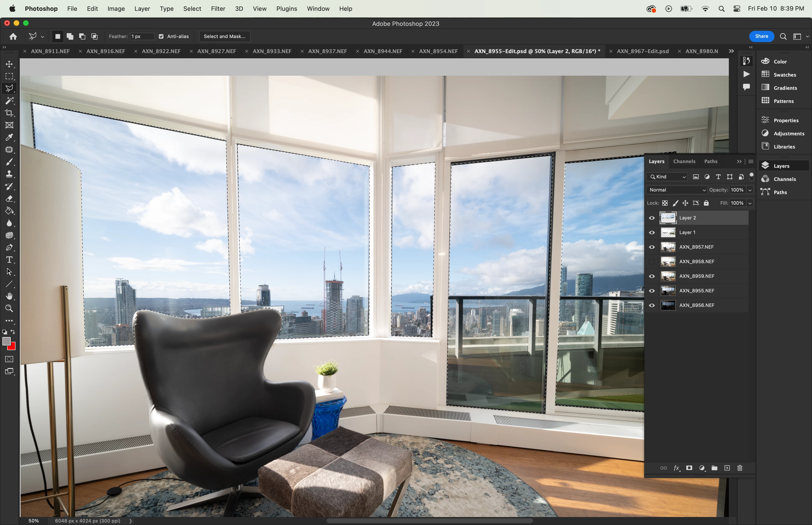Select the Zoom tool
Image resolution: width=812 pixels, height=525 pixels.
(x=9, y=309)
